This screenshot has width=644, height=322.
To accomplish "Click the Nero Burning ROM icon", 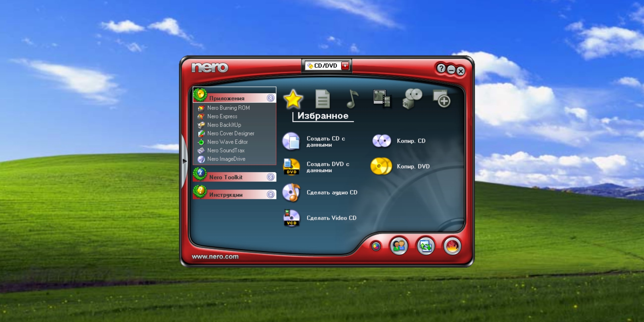I will (x=201, y=108).
